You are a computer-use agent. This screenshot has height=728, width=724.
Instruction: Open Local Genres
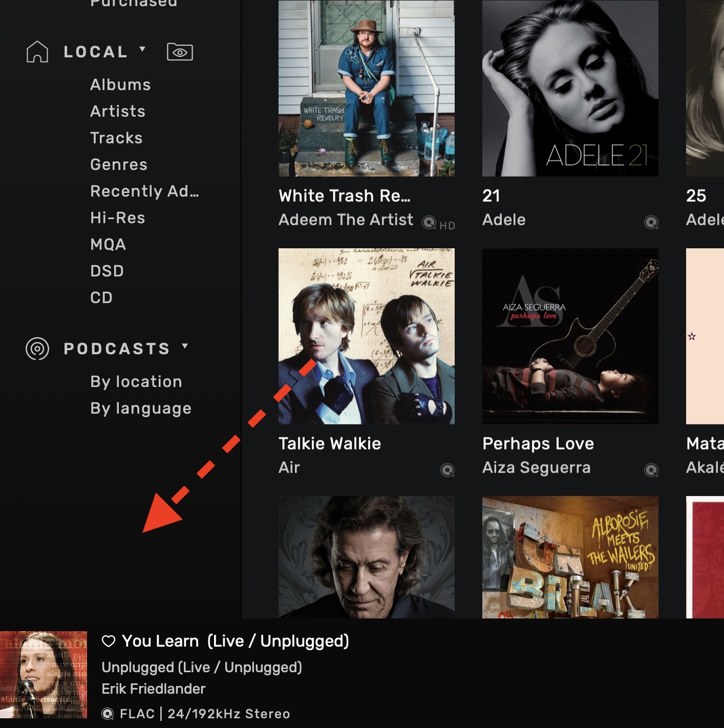pyautogui.click(x=119, y=164)
